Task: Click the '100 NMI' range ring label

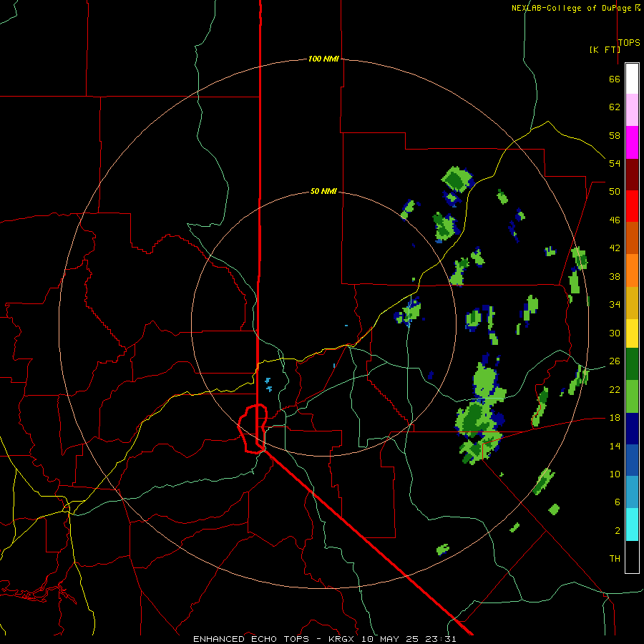Action: [x=323, y=59]
